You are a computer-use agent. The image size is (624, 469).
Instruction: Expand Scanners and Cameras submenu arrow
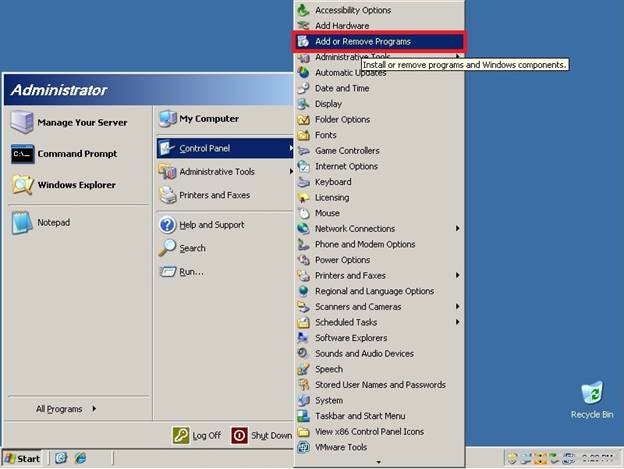[458, 307]
